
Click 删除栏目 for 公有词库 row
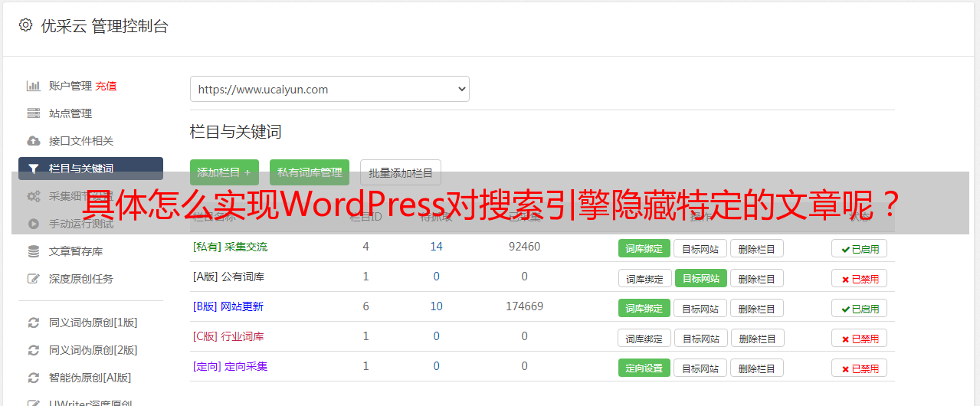[757, 278]
